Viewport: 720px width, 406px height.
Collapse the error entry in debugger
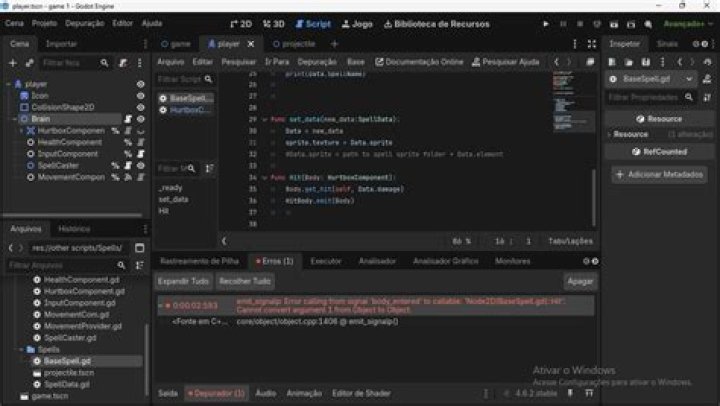[x=160, y=305]
